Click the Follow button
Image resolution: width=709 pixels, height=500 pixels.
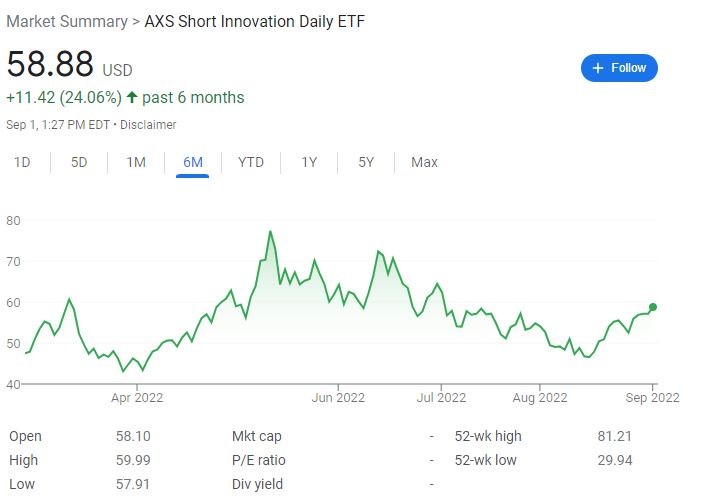click(x=619, y=68)
